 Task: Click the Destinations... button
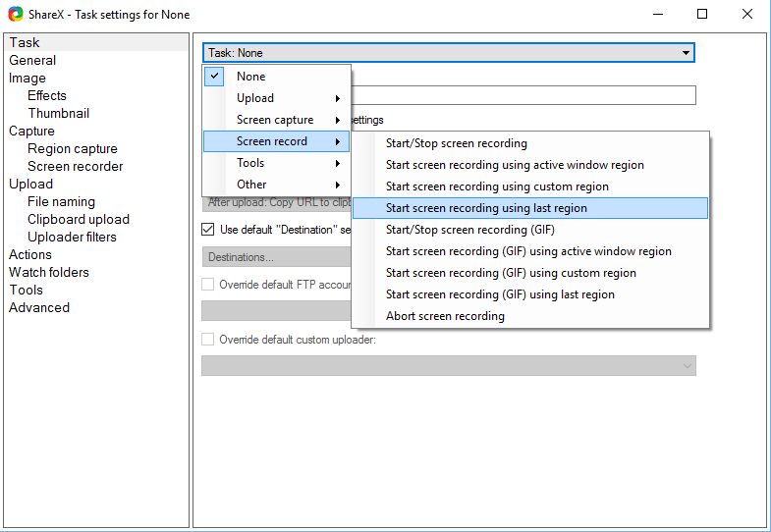pyautogui.click(x=276, y=257)
